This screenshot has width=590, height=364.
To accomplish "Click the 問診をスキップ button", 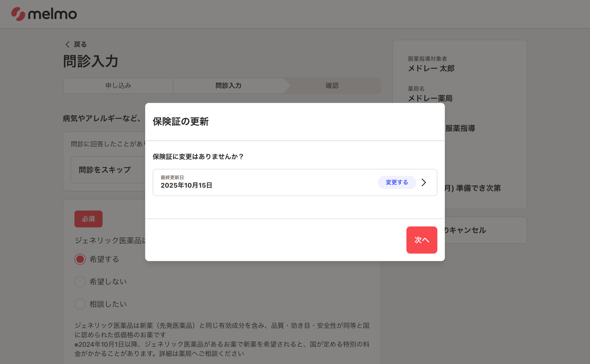I will 105,170.
